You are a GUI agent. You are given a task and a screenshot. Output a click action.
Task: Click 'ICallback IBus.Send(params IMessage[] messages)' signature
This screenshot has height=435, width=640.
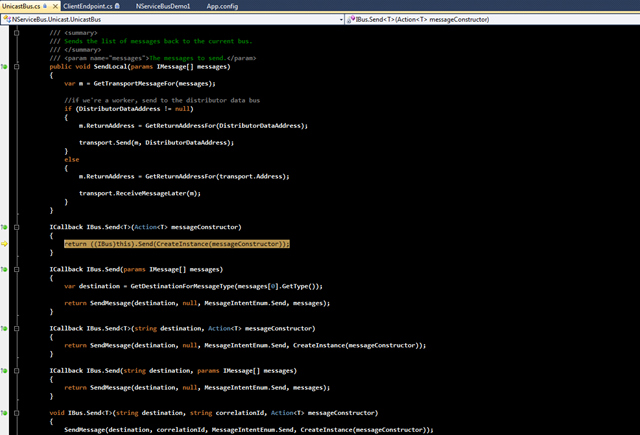pyautogui.click(x=136, y=269)
